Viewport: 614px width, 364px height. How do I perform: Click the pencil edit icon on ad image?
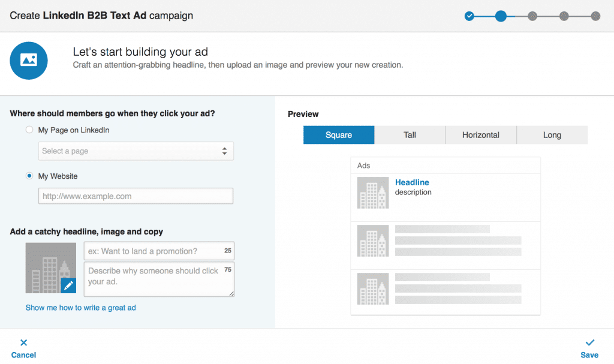click(68, 285)
